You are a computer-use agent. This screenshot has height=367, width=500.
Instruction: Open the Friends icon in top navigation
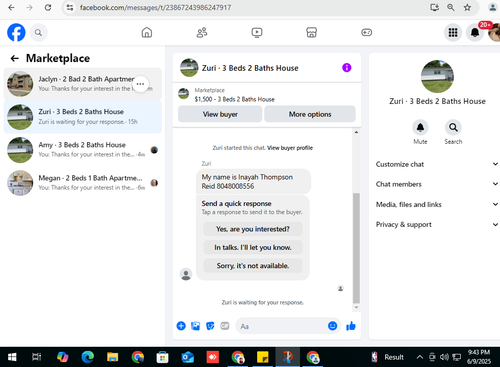[202, 32]
